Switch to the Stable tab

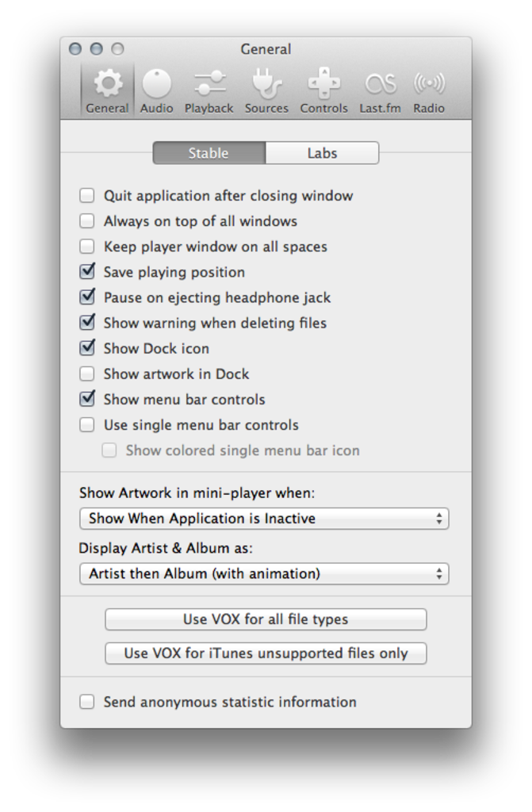pos(209,153)
